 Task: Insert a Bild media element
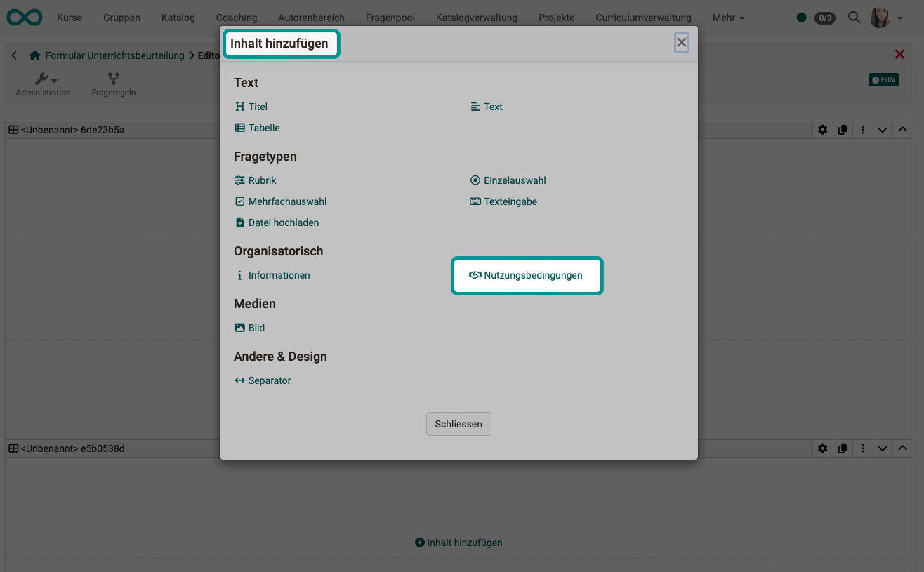pos(250,328)
